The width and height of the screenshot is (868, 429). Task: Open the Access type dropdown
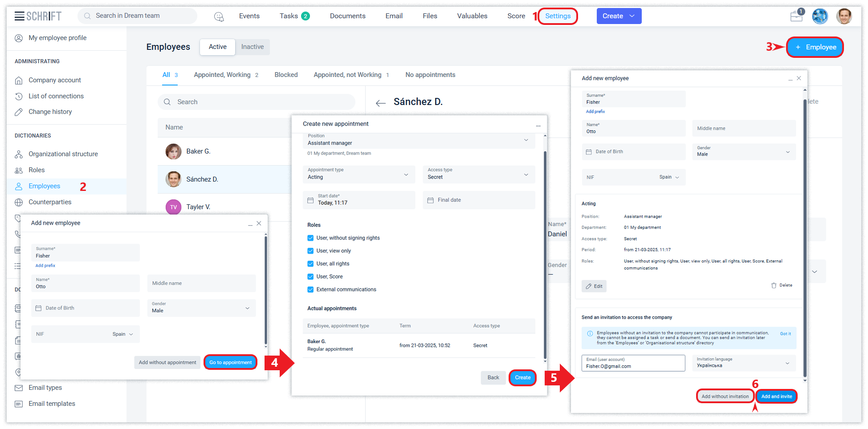tap(478, 174)
